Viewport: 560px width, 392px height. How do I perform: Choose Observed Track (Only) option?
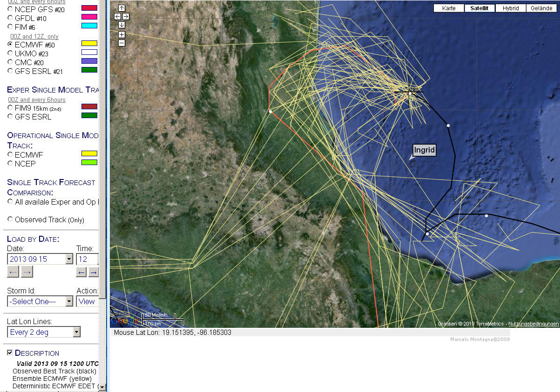10,219
